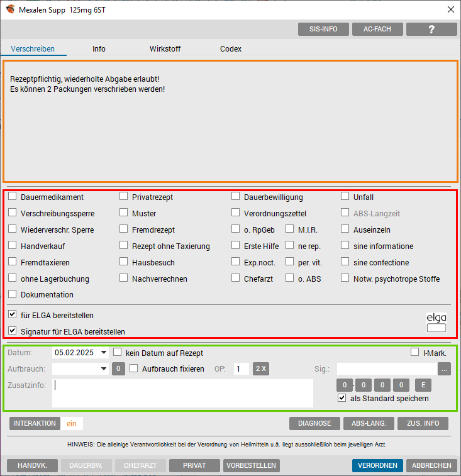Viewport: 461px width, 476px height.
Task: Click the ABS-LANG. button
Action: [x=369, y=423]
